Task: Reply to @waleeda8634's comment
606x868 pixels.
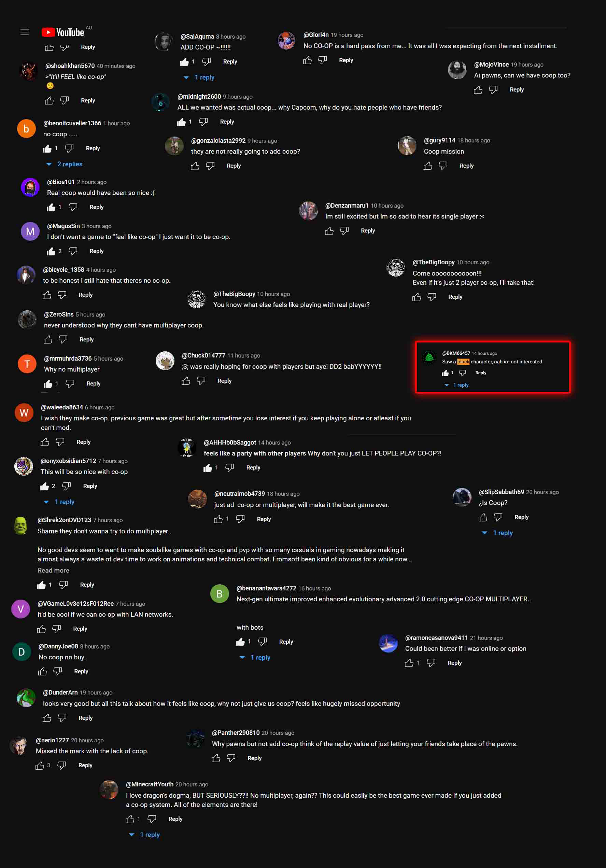Action: (x=84, y=442)
